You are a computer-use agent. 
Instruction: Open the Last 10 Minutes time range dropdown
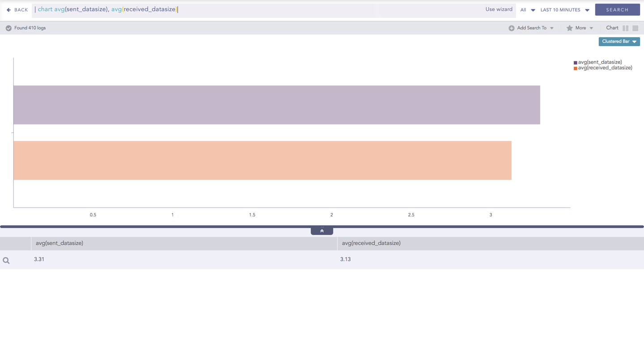[564, 10]
